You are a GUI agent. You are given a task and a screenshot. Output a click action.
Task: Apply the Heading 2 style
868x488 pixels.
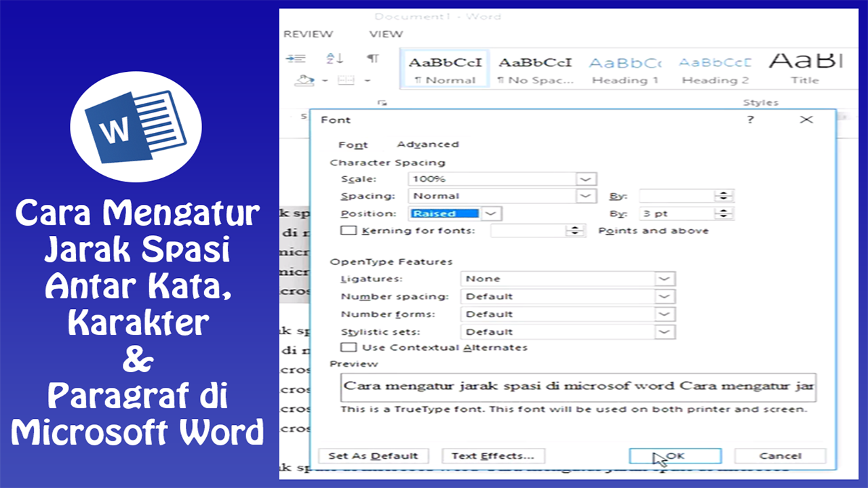pos(715,70)
